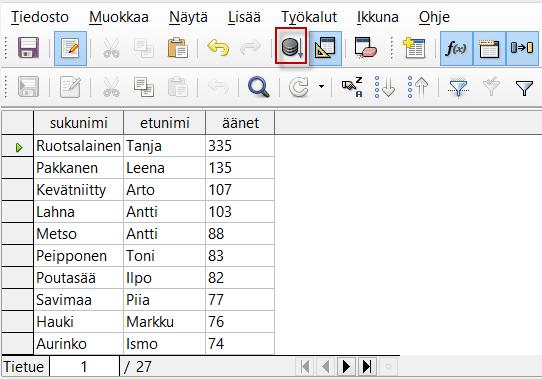542x379 pixels.
Task: Click Copy icon in second toolbar
Action: pos(144,87)
